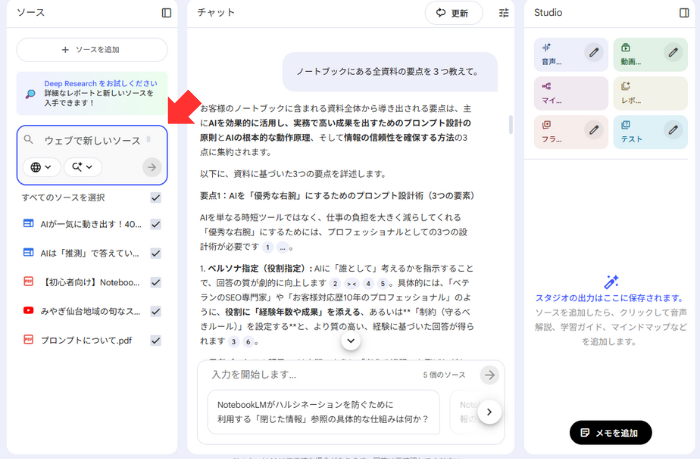Click the メモを追加 button
This screenshot has height=459, width=700.
(x=611, y=432)
